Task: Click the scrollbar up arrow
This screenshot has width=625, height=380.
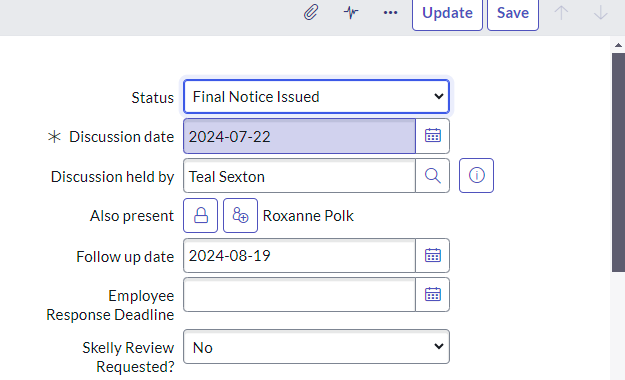Action: point(618,45)
